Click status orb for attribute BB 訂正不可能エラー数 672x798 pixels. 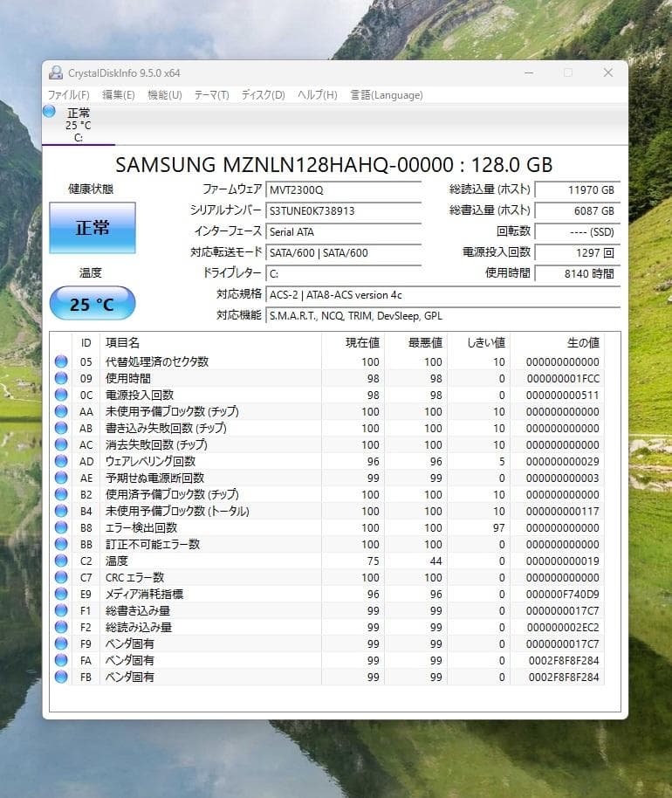click(x=61, y=544)
